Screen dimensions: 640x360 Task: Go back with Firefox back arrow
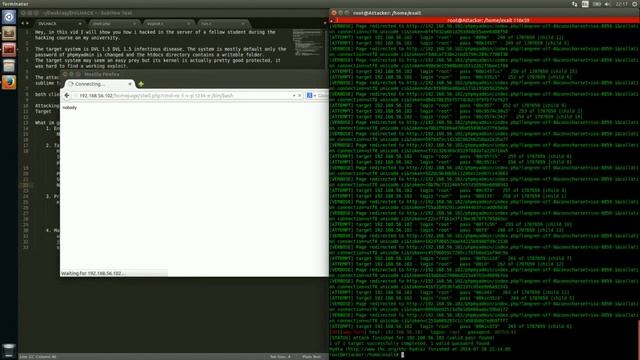click(x=67, y=96)
